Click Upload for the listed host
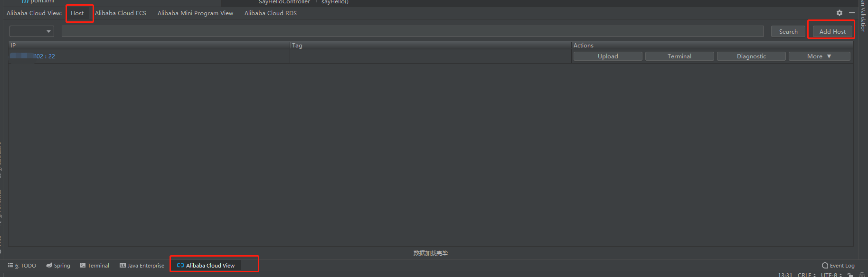868x277 pixels. (608, 56)
